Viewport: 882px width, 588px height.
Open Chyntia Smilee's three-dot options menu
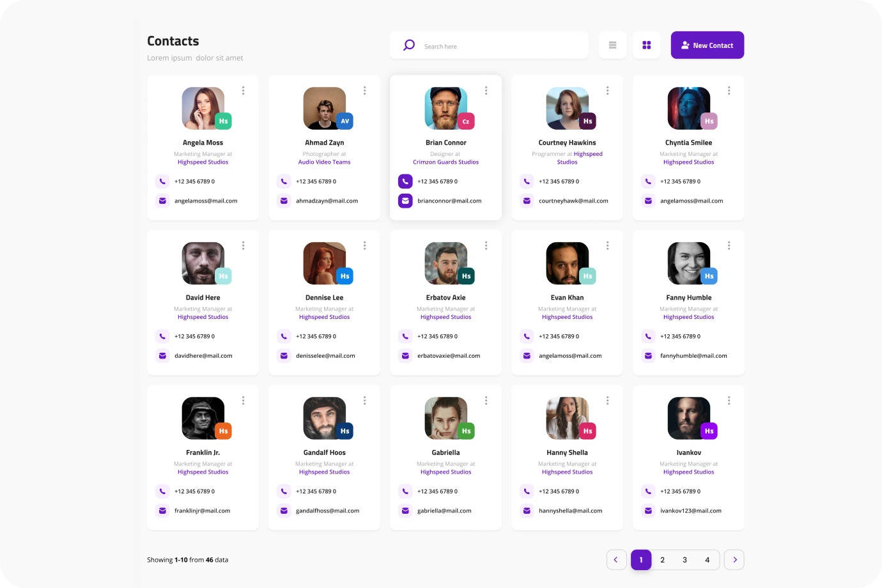(729, 91)
